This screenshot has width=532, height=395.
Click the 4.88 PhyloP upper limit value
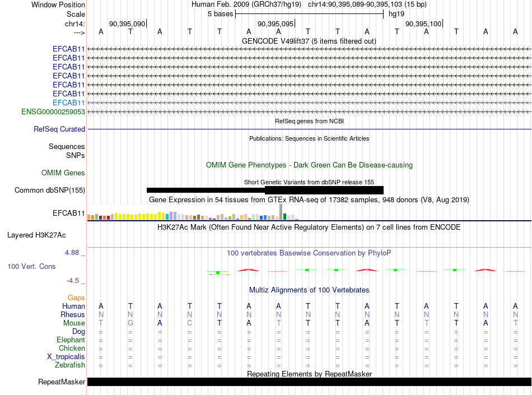72,253
